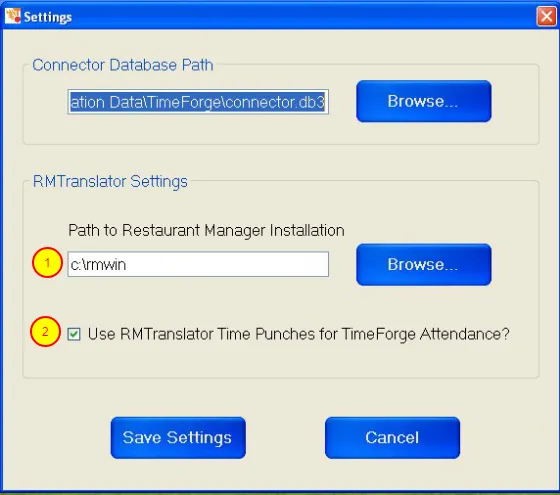The height and width of the screenshot is (495, 560).
Task: Click the Settings window app icon
Action: point(12,16)
